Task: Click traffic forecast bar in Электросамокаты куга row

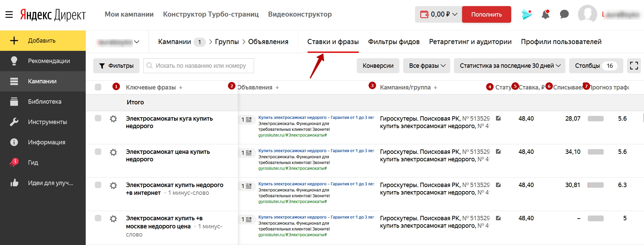Action: (x=596, y=119)
